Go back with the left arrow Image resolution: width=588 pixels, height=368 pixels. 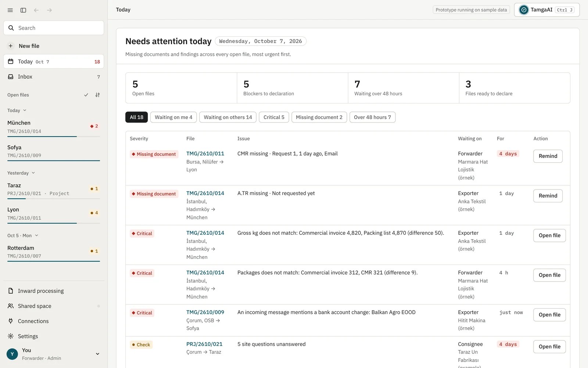tap(36, 10)
